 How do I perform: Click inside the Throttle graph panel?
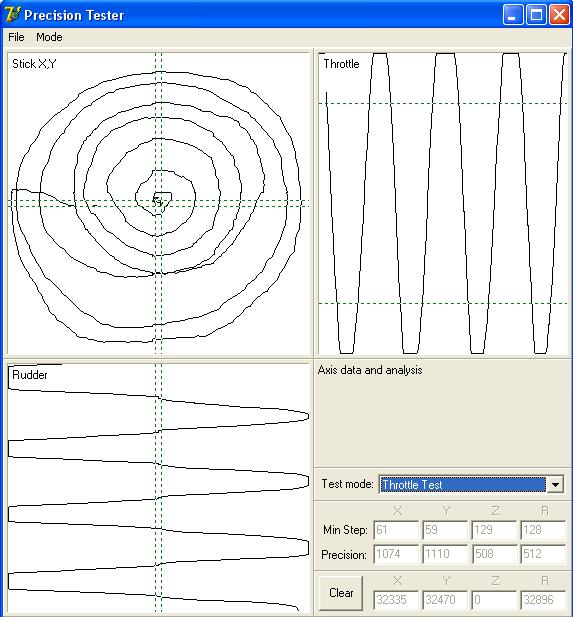(x=442, y=203)
